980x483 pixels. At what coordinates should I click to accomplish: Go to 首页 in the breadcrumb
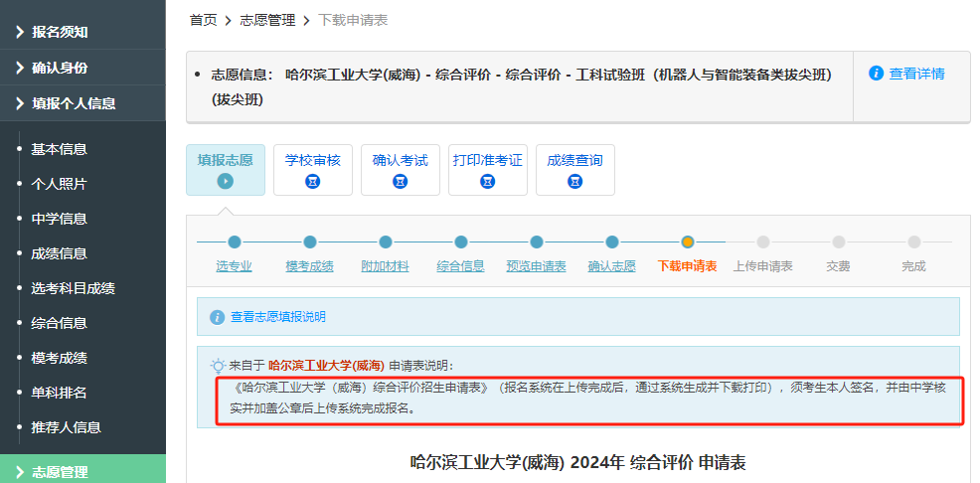coord(203,21)
